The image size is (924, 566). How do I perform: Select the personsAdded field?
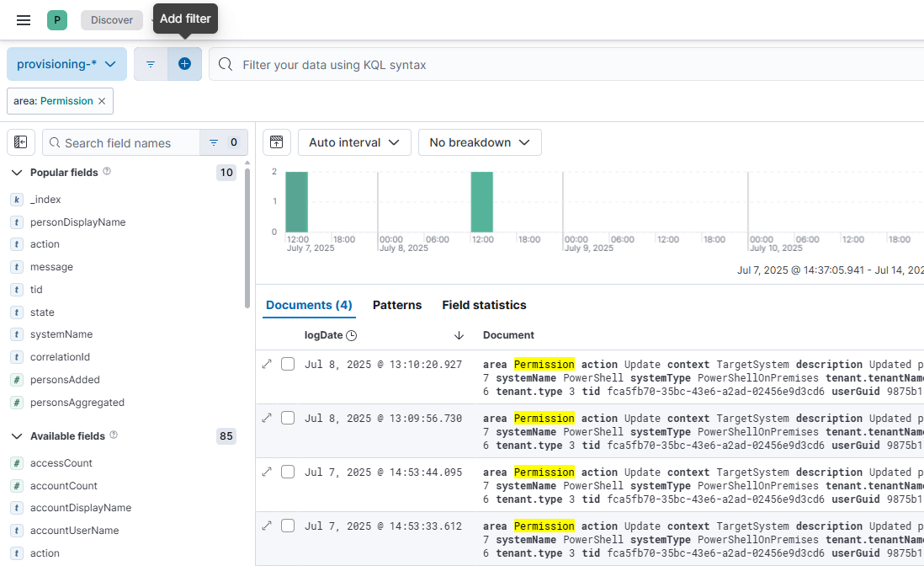pyautogui.click(x=65, y=380)
